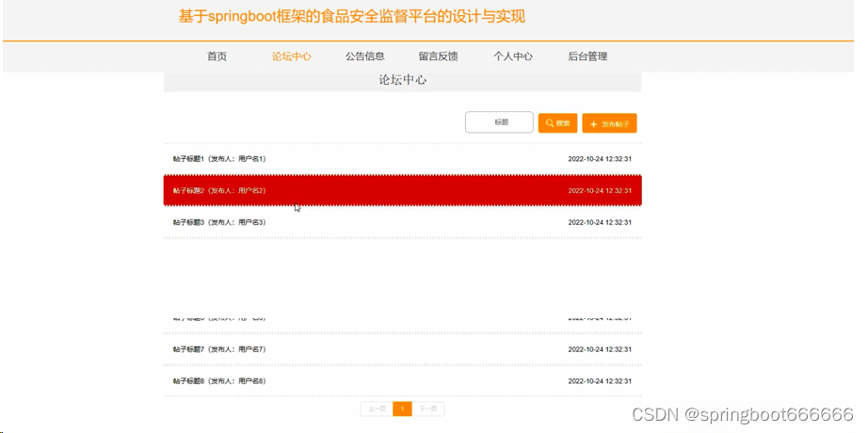
Task: Go to the 首页 nav item
Action: tap(217, 56)
